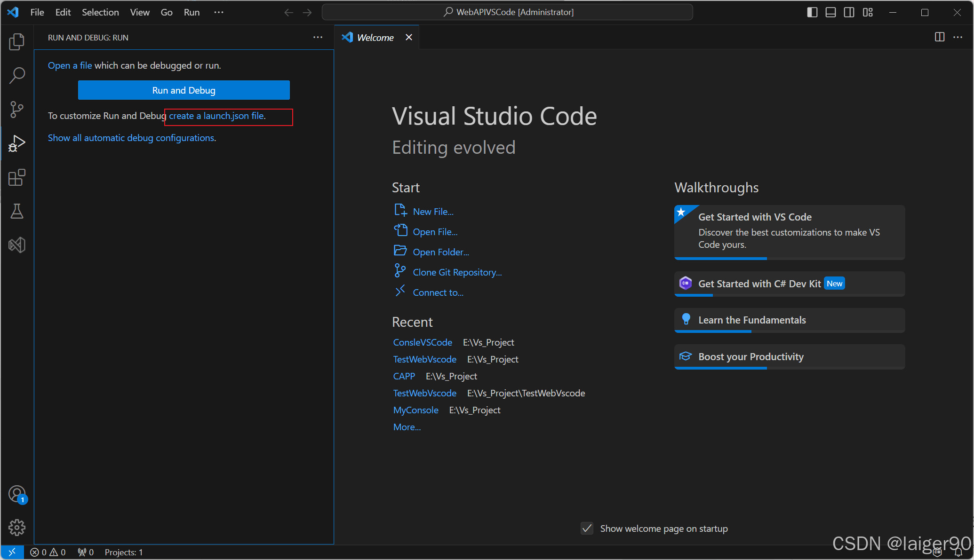The height and width of the screenshot is (560, 974).
Task: Open the Testing flask view
Action: pos(17,211)
